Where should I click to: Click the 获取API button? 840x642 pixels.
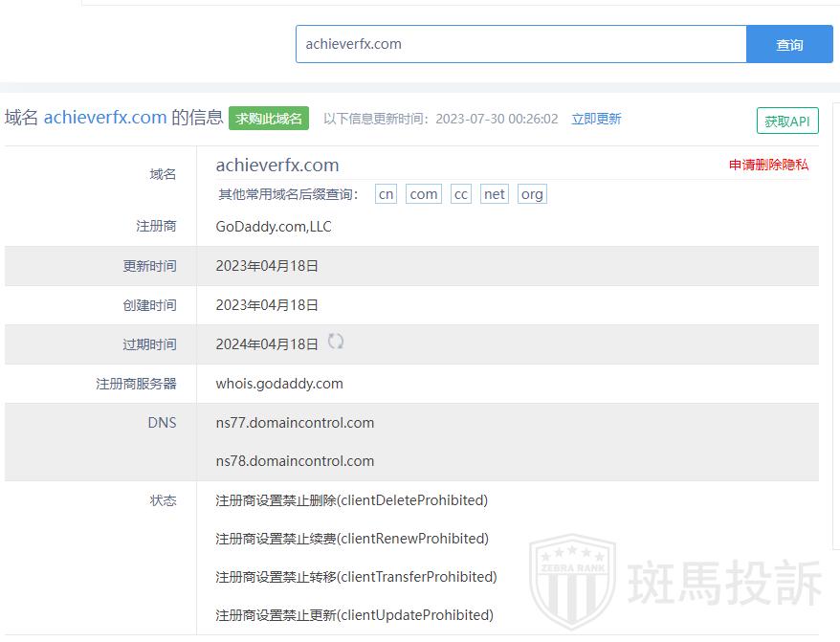786,122
